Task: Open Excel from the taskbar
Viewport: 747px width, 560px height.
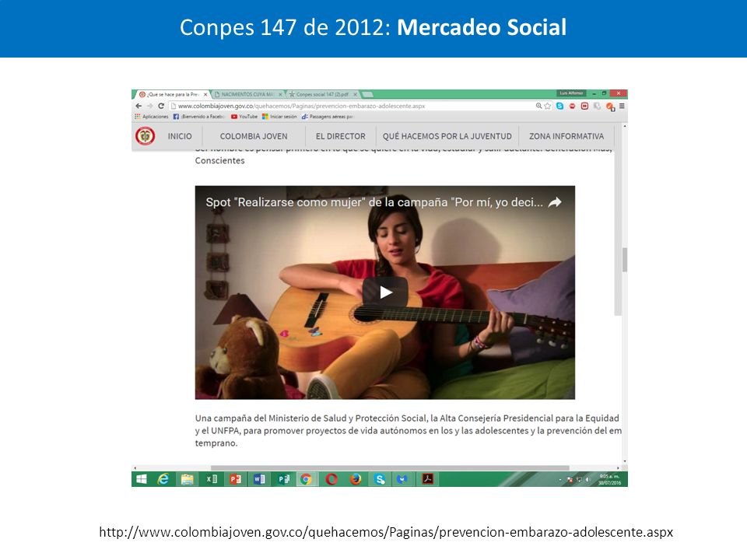Action: coord(212,479)
